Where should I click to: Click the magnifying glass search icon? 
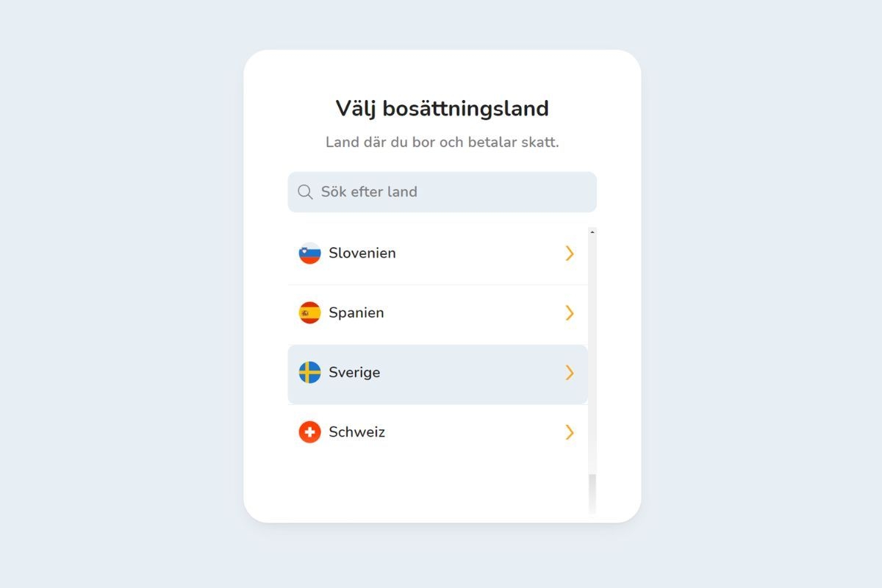tap(305, 192)
